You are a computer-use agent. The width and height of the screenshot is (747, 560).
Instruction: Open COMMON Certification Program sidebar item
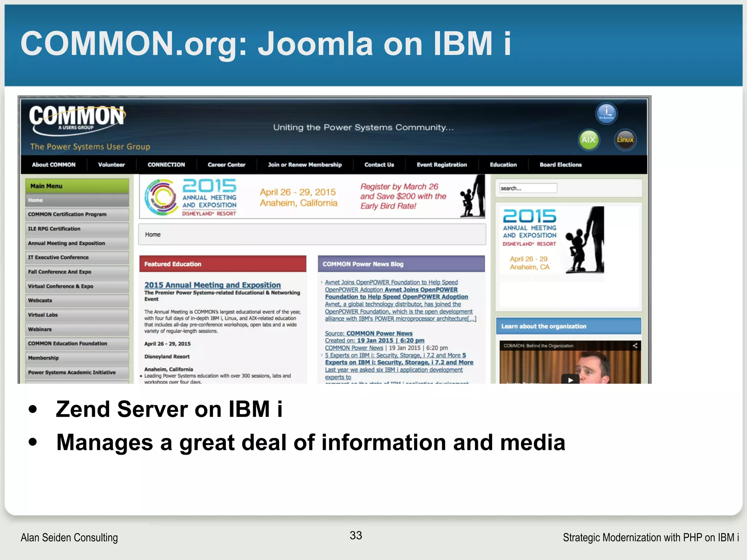pyautogui.click(x=77, y=214)
